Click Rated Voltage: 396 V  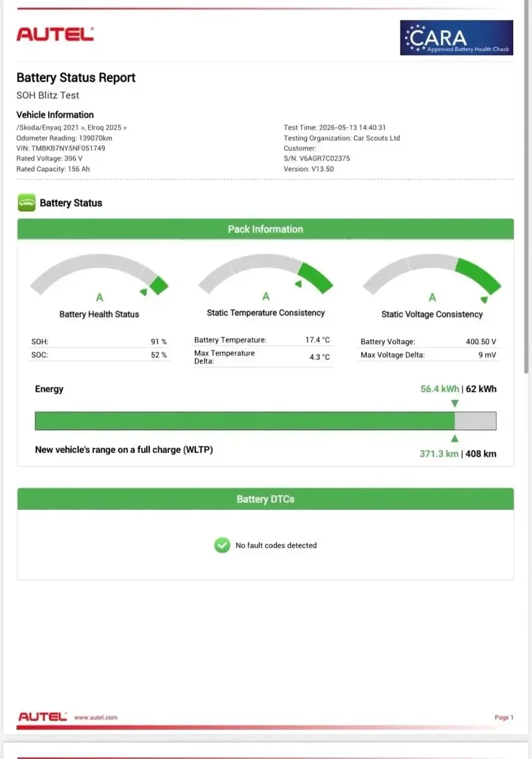tap(49, 159)
